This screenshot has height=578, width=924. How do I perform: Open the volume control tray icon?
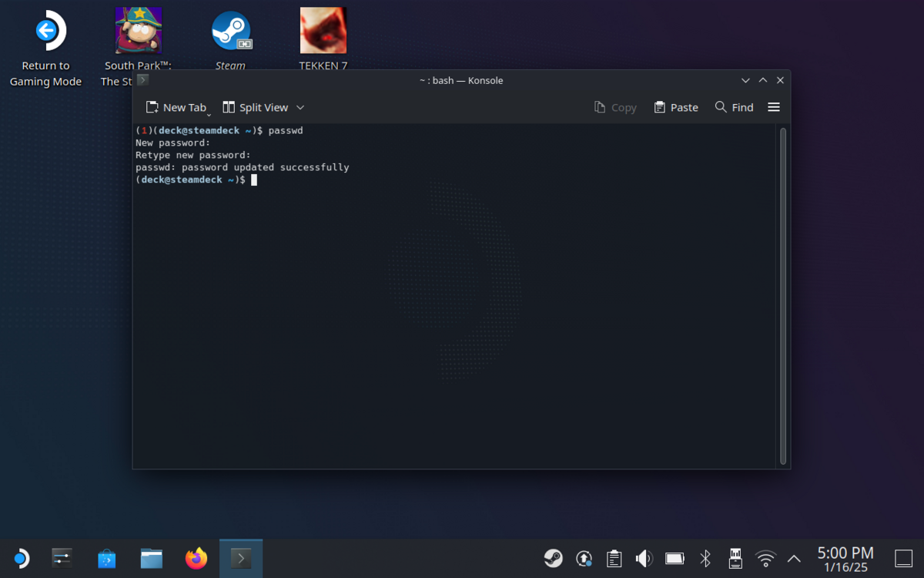tap(644, 558)
